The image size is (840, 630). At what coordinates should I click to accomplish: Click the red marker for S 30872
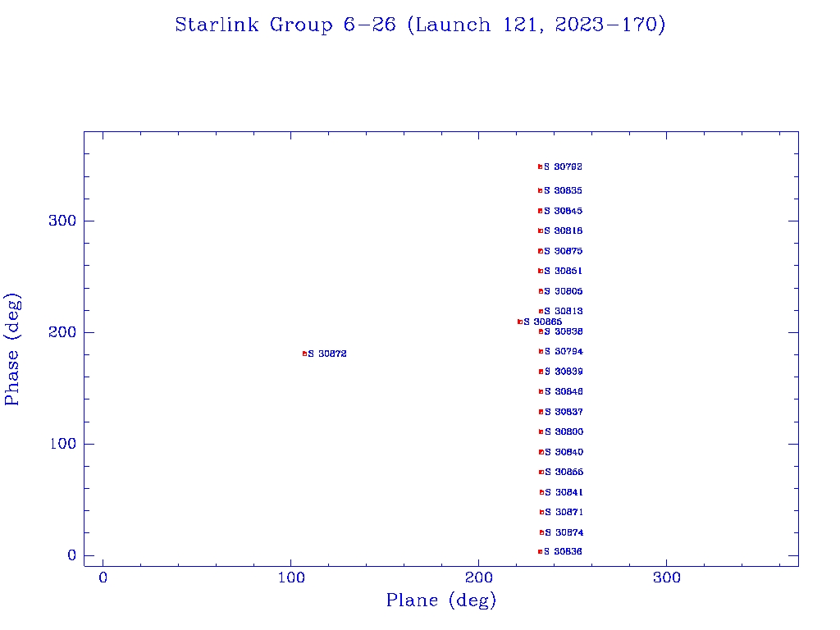click(304, 354)
